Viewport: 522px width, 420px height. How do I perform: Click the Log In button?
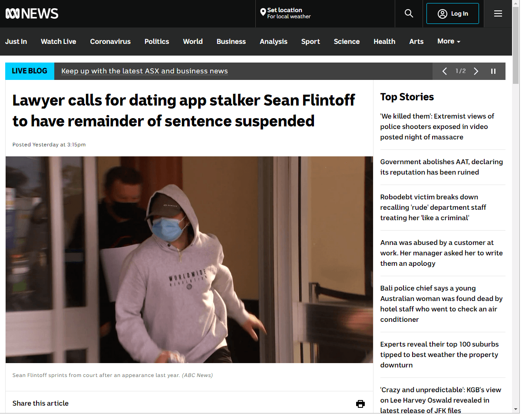coord(453,13)
